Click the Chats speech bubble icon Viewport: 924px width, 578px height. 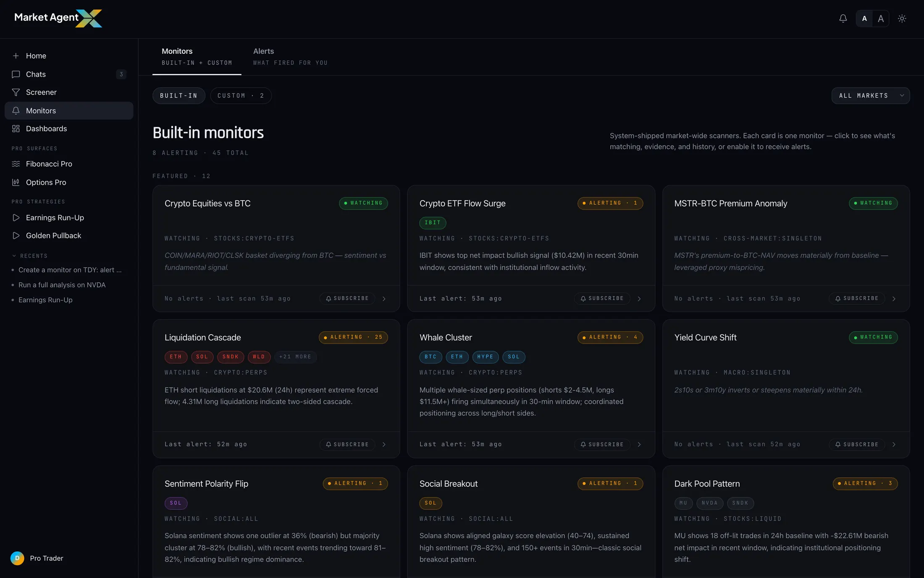(16, 74)
